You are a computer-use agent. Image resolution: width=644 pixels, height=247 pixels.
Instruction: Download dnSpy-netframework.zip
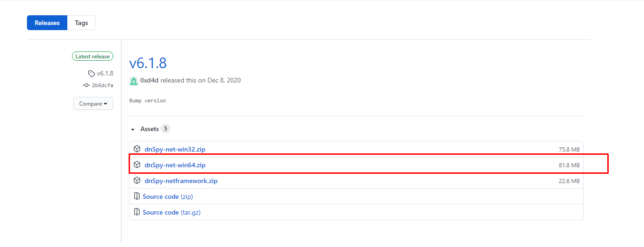point(181,181)
